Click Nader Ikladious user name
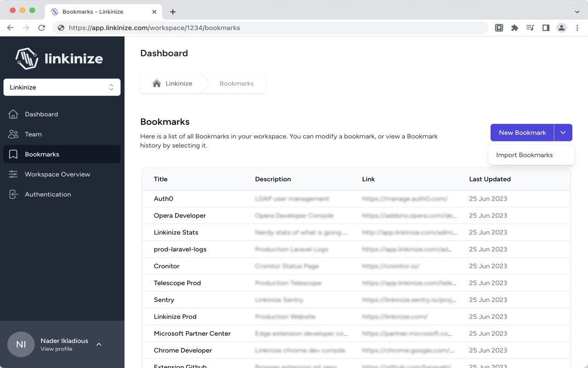Image resolution: width=588 pixels, height=368 pixels. click(64, 341)
